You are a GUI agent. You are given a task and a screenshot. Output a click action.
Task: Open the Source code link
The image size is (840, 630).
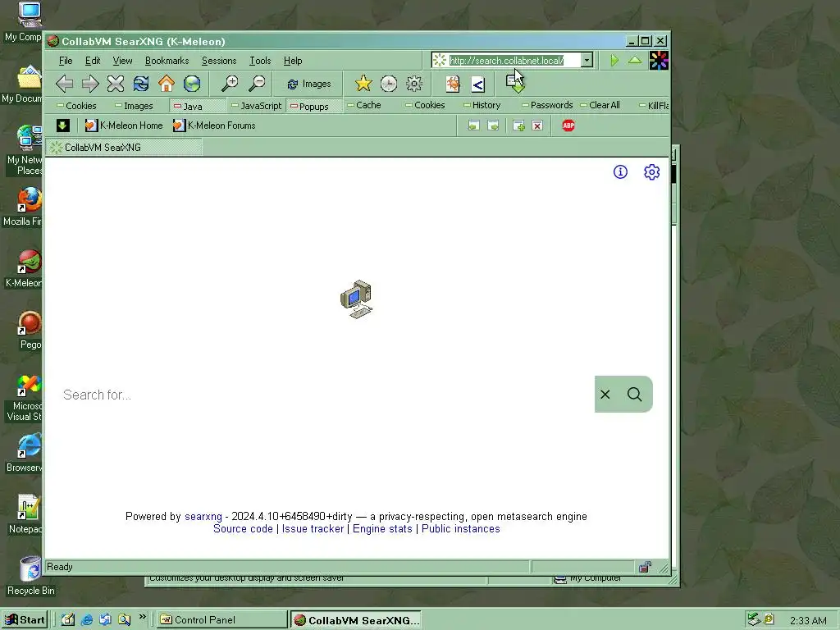[x=243, y=529]
